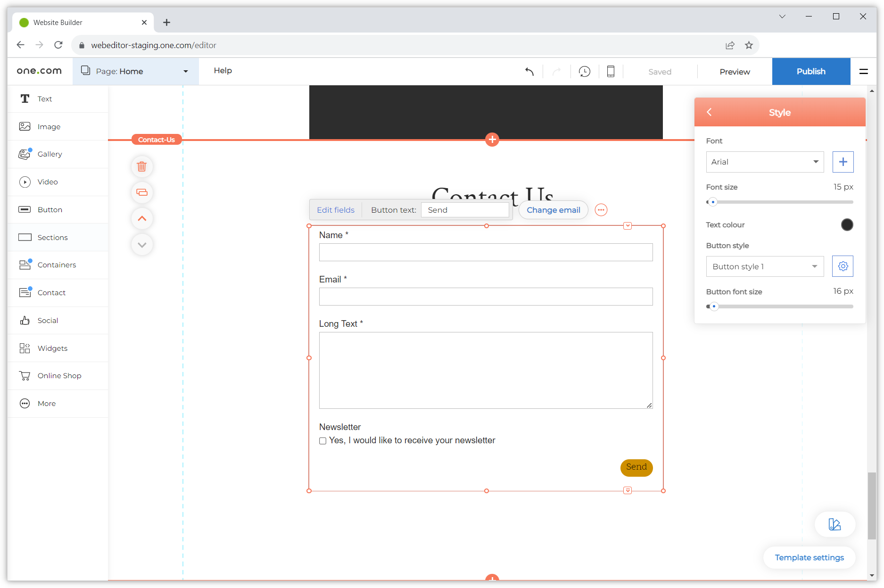This screenshot has height=588, width=884.
Task: Open the Page: Home dropdown
Action: [135, 71]
